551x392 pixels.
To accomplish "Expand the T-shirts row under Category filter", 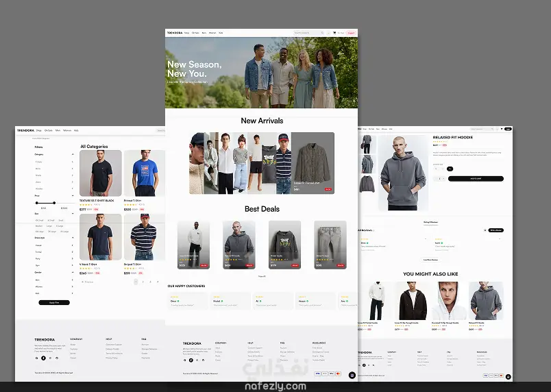I will (54, 162).
